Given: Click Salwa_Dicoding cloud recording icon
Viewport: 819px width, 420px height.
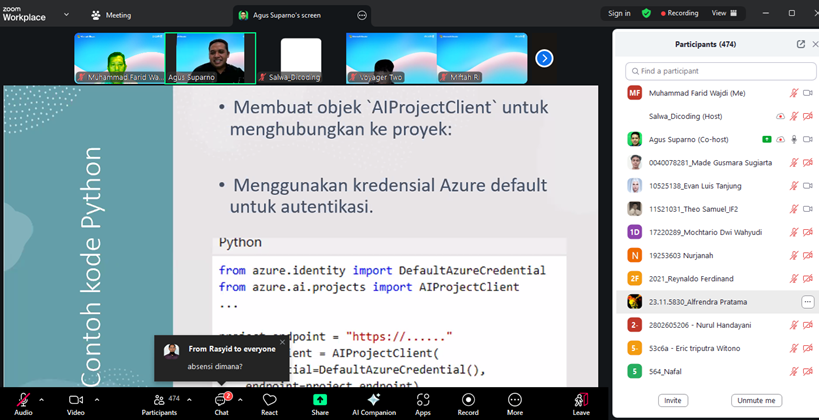Looking at the screenshot, I should (x=780, y=116).
